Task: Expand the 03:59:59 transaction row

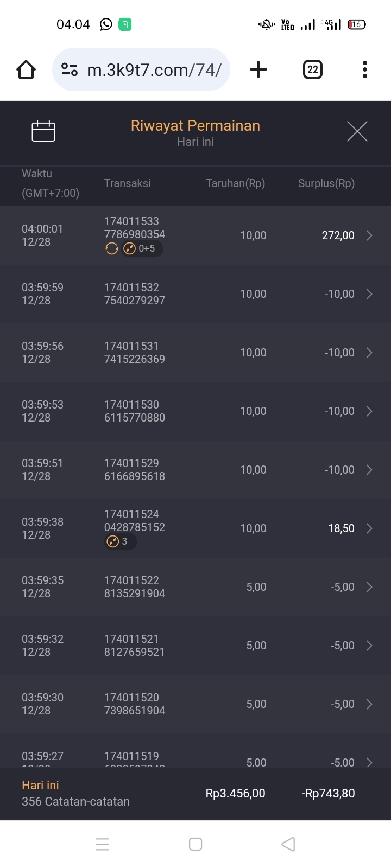Action: point(369,294)
